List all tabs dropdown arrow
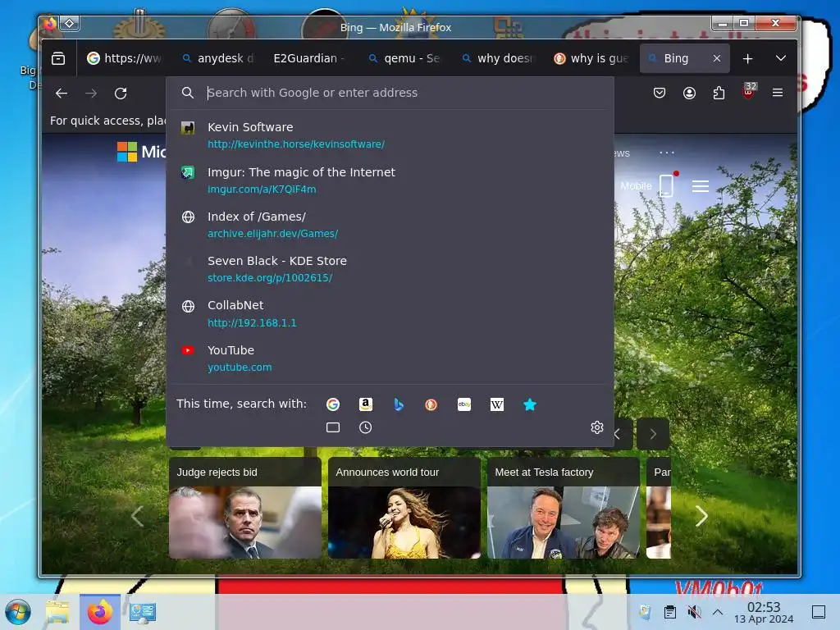 click(781, 58)
